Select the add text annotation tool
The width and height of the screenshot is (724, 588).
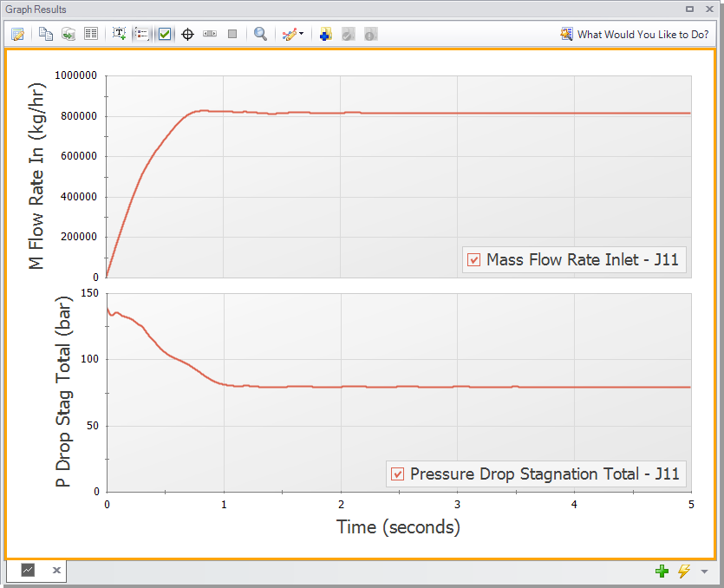click(x=119, y=34)
